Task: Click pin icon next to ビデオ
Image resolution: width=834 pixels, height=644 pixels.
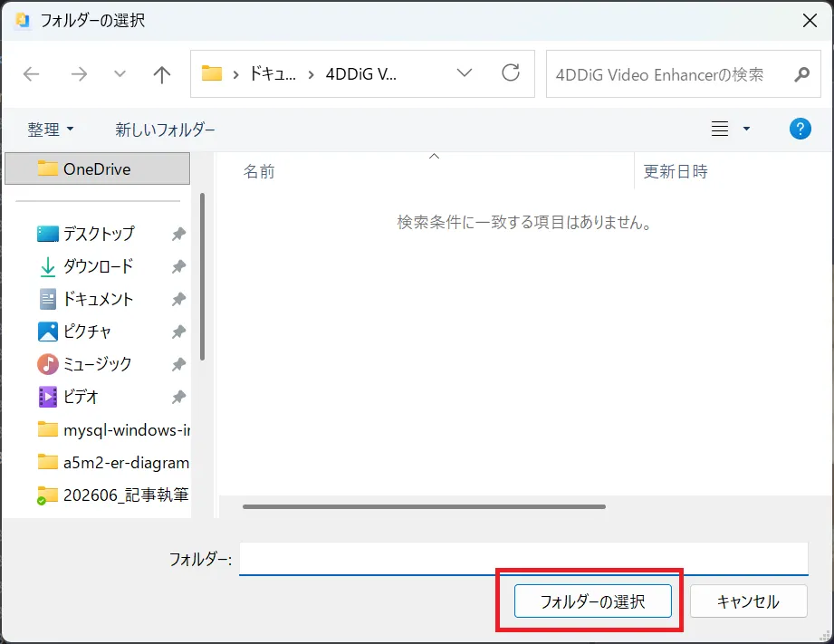Action: click(178, 397)
